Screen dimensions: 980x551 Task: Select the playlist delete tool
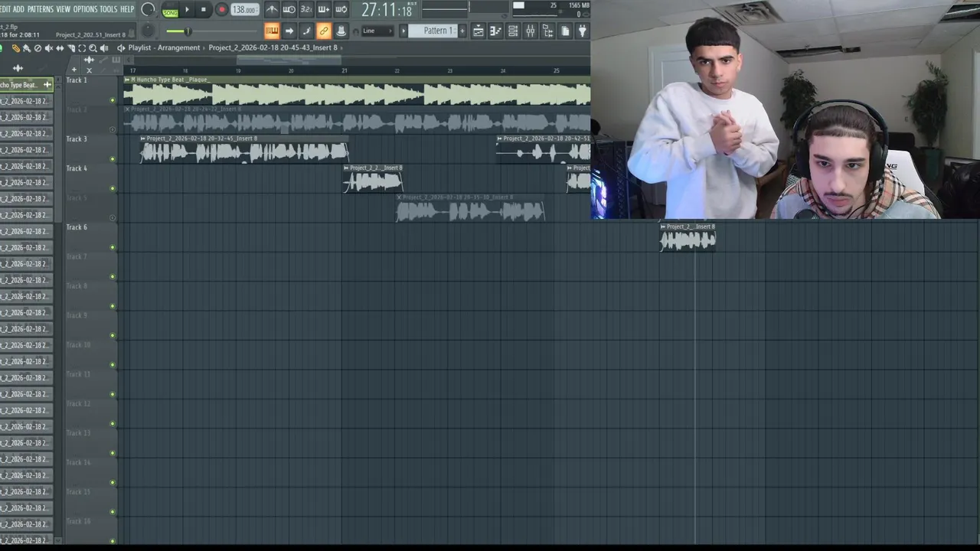point(38,48)
